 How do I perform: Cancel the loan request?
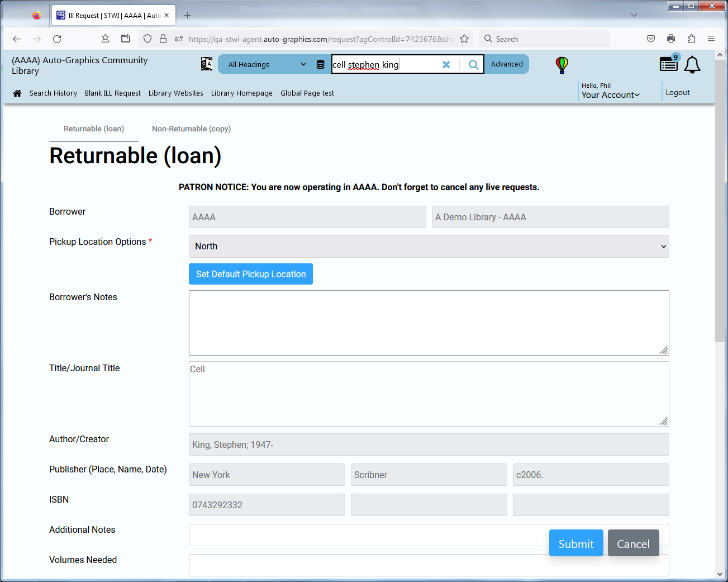point(633,543)
